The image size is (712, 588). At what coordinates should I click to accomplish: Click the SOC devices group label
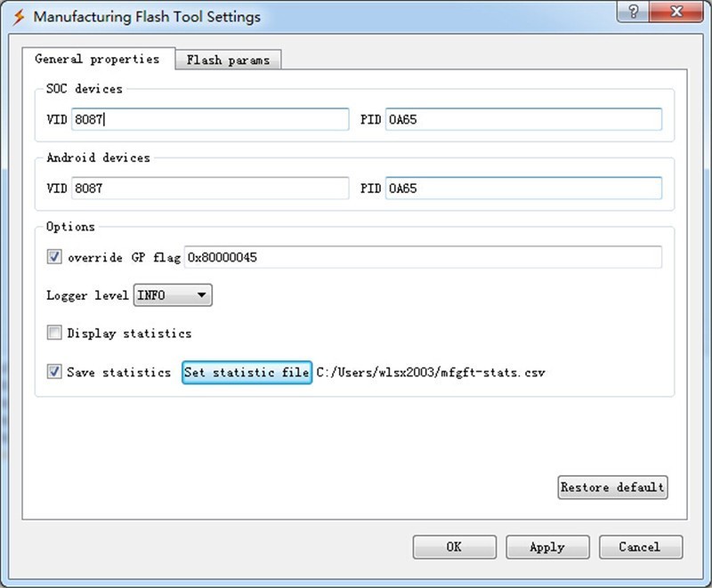85,88
